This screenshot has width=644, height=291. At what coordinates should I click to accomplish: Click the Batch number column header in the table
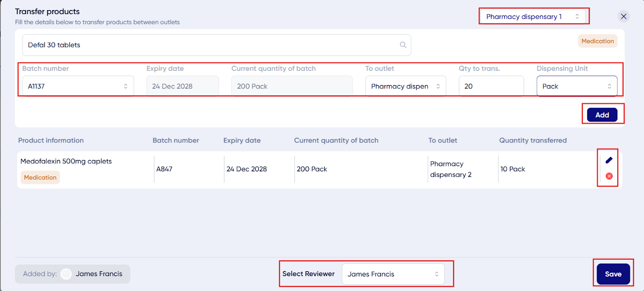point(176,140)
